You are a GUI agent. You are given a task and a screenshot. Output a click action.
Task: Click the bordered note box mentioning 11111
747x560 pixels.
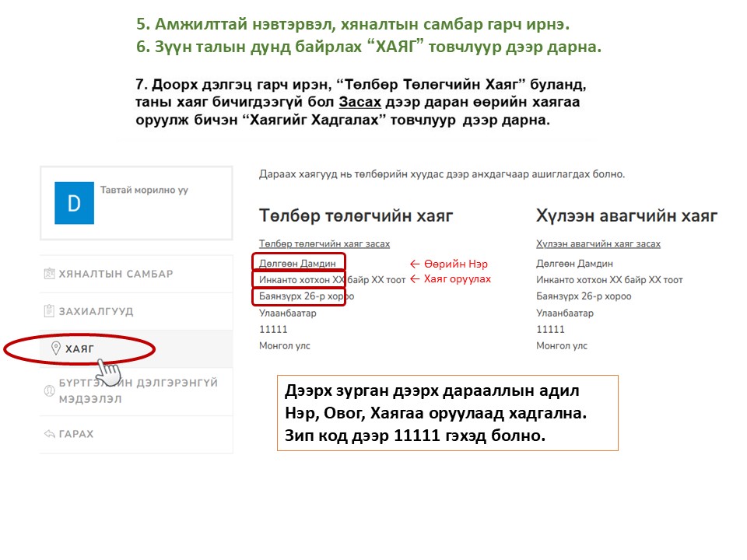447,413
